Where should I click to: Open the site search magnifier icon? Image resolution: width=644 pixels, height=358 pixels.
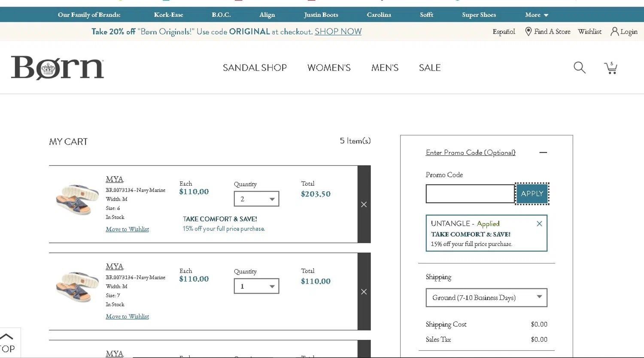click(580, 67)
